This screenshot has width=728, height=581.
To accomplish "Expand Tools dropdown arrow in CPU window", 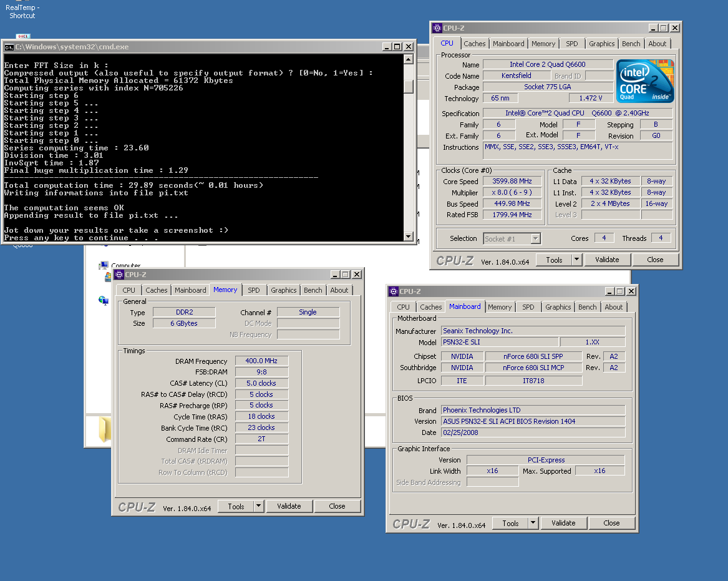I will (x=576, y=260).
